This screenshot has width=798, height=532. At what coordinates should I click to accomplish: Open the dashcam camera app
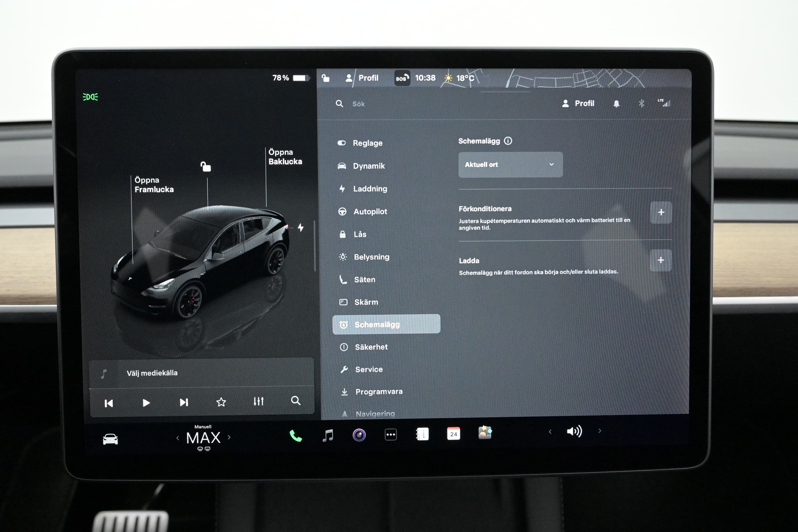359,435
